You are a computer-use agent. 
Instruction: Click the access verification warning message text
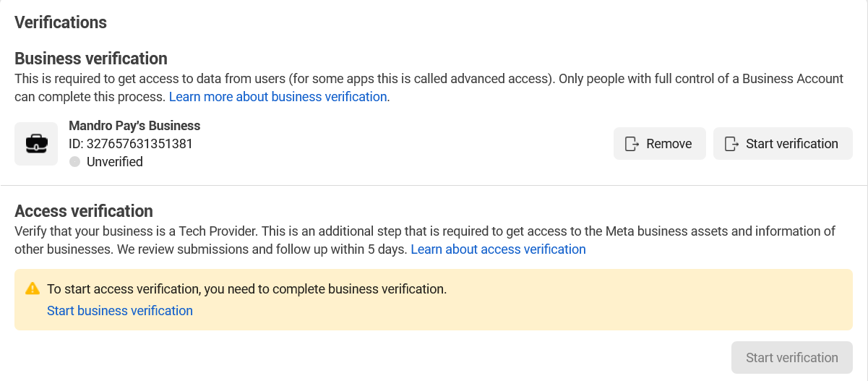(247, 289)
